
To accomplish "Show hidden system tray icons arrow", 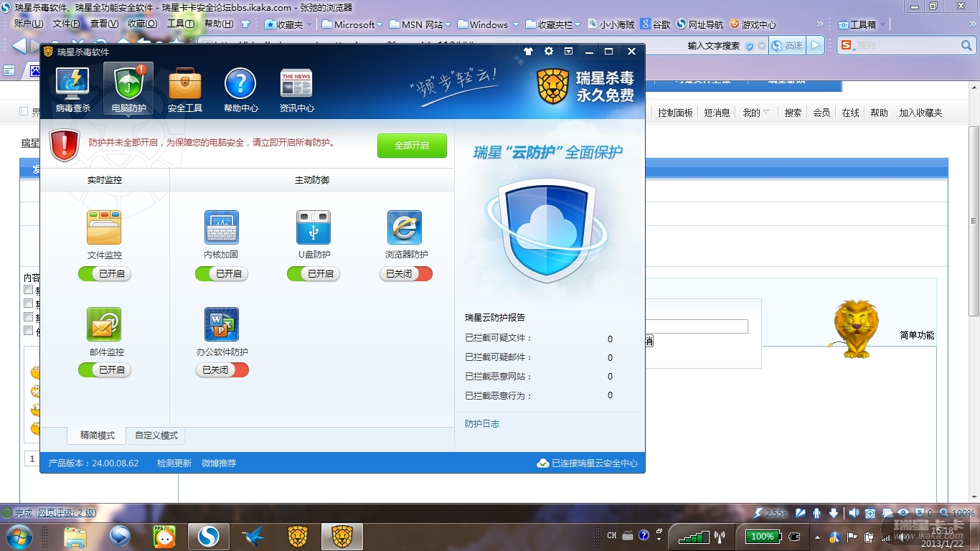I will (817, 536).
